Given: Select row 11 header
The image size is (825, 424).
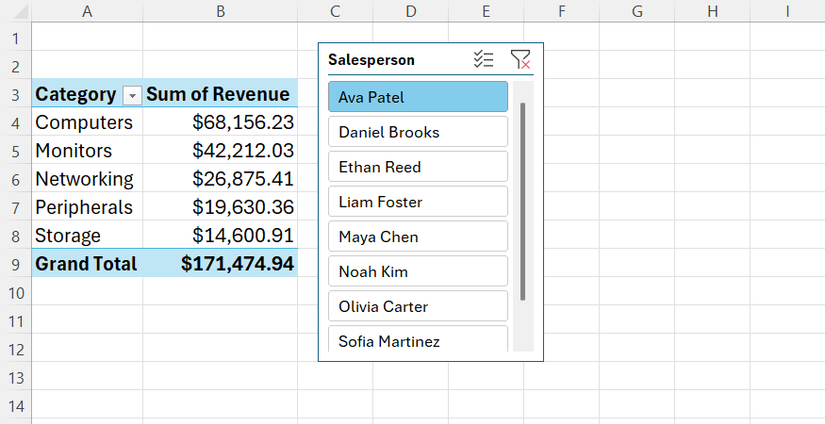Looking at the screenshot, I should pyautogui.click(x=16, y=320).
